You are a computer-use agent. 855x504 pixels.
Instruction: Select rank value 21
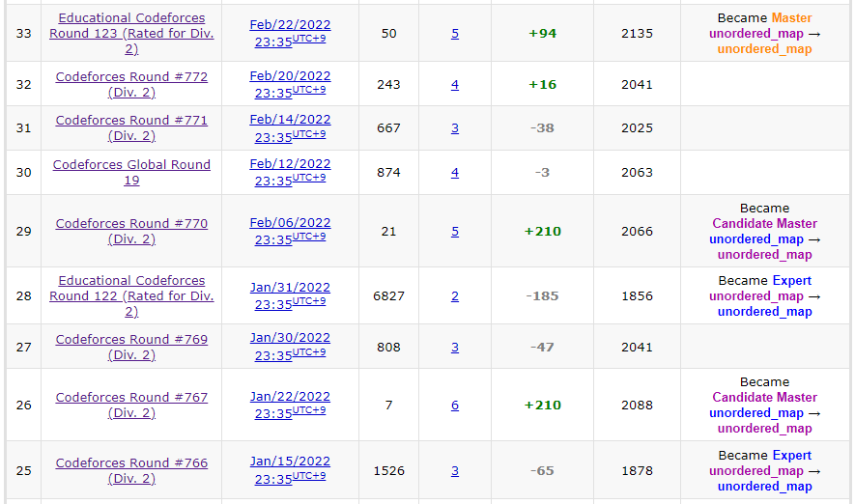[388, 231]
